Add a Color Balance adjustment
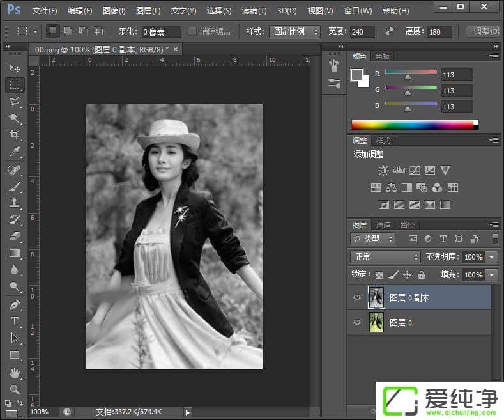 coord(391,188)
